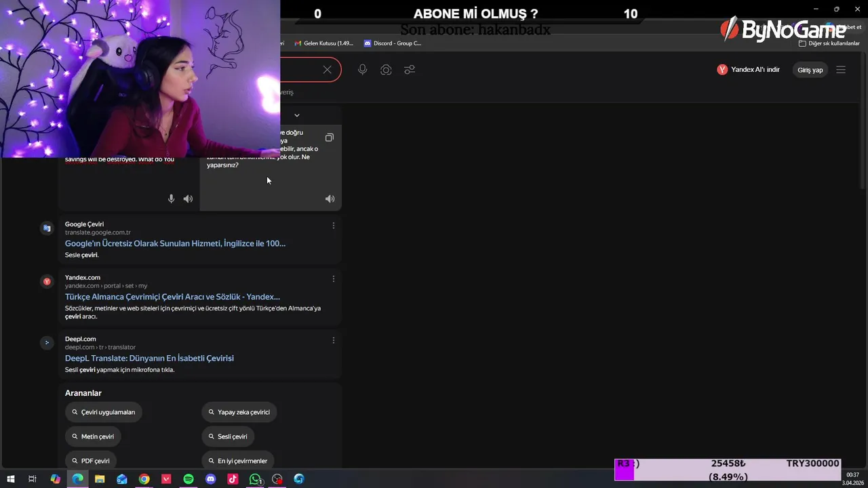Open Gelen Kutusu Gmail bookmark
The height and width of the screenshot is (488, 868).
324,43
